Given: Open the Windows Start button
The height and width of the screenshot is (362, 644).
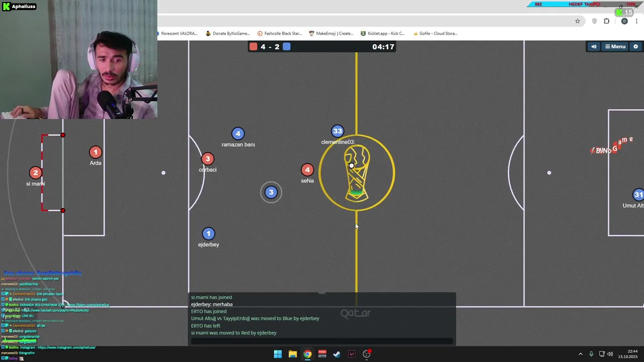Looking at the screenshot, I should (x=278, y=354).
